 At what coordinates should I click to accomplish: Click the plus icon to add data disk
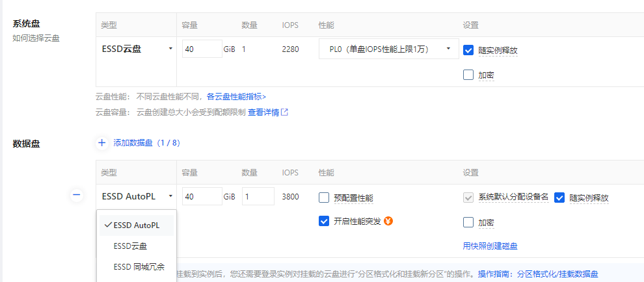pos(102,142)
